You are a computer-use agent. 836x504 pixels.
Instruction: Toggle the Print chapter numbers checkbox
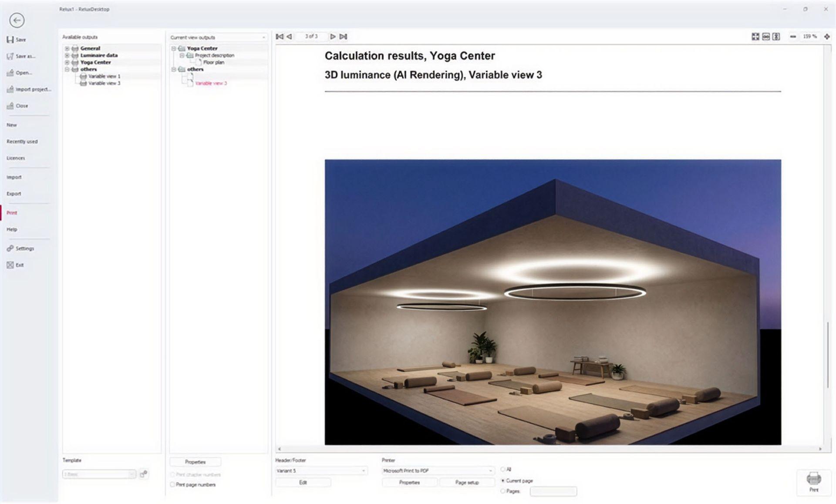[172, 474]
